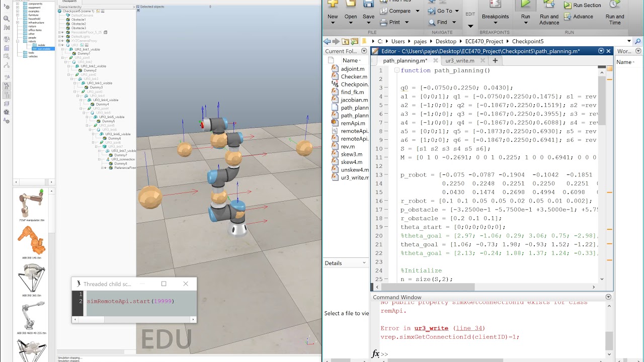Add a new editor tab with plus
The image size is (644, 362).
pos(495,60)
